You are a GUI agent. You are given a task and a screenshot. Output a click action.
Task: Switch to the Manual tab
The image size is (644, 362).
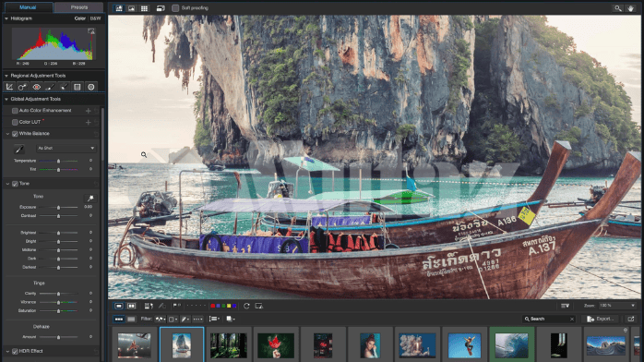tap(28, 7)
